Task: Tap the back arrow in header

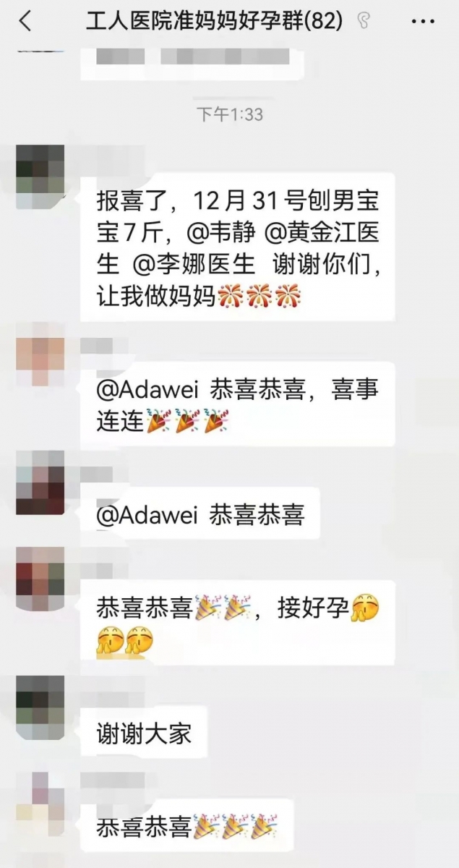Action: (x=26, y=21)
